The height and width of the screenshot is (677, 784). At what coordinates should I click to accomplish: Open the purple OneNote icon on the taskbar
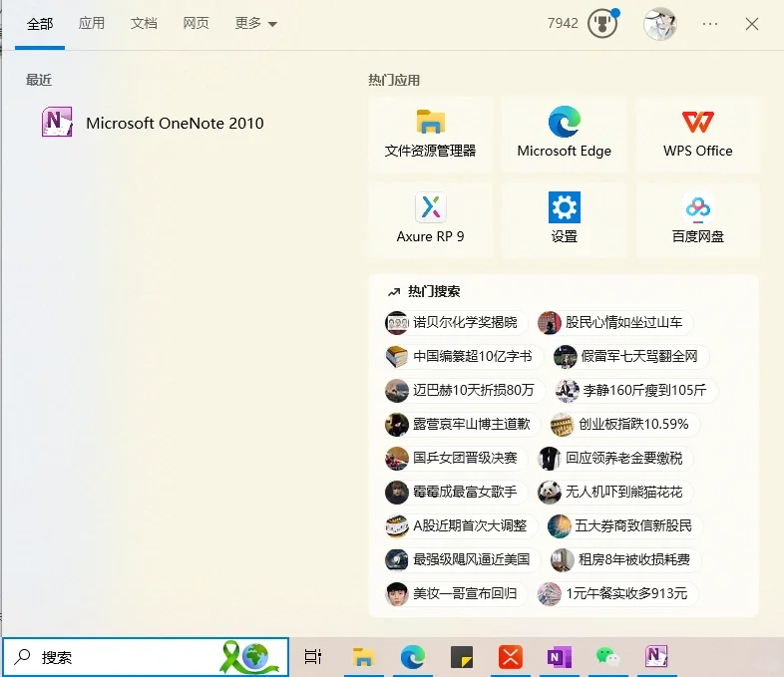coord(559,656)
